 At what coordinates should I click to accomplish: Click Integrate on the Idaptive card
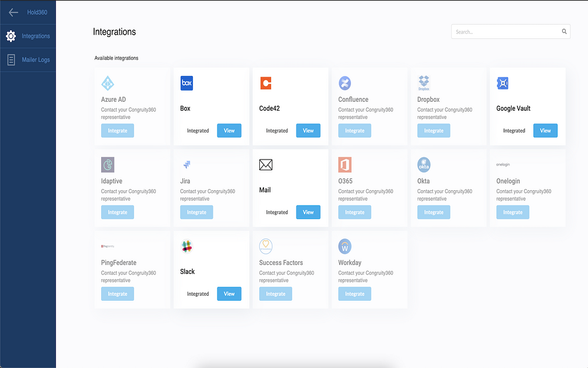118,212
